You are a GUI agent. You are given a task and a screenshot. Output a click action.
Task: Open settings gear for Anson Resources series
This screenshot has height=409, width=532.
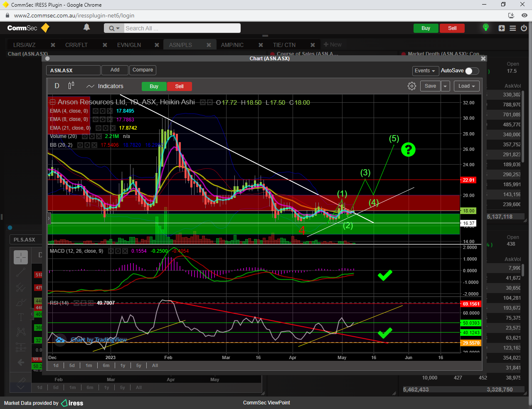pos(210,102)
